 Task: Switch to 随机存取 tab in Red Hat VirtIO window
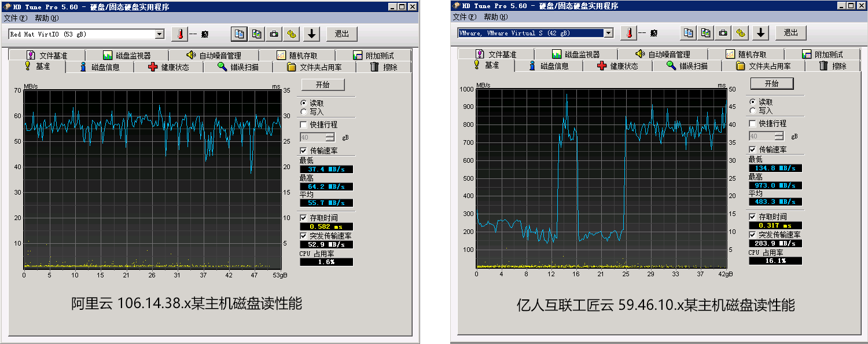point(297,56)
